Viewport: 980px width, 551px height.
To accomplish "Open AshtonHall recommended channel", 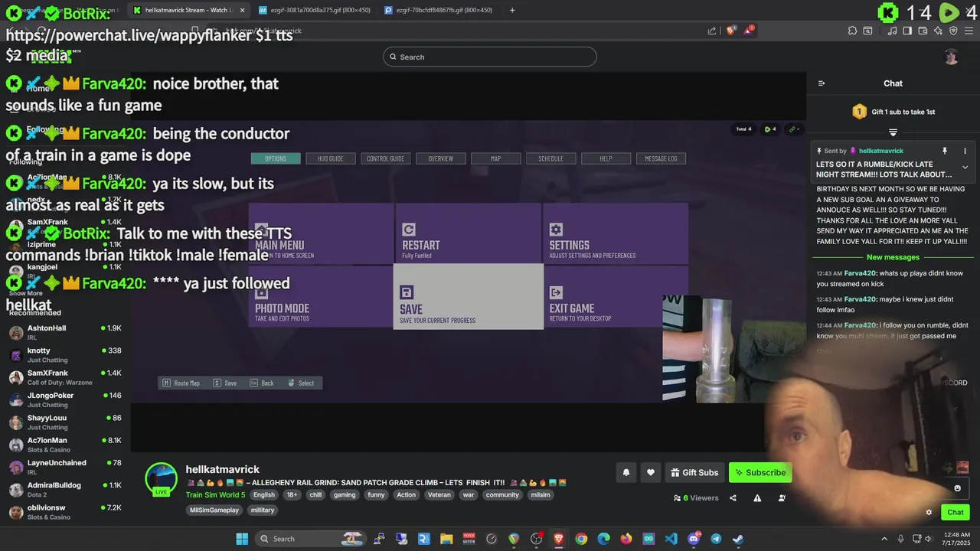I will pos(65,333).
